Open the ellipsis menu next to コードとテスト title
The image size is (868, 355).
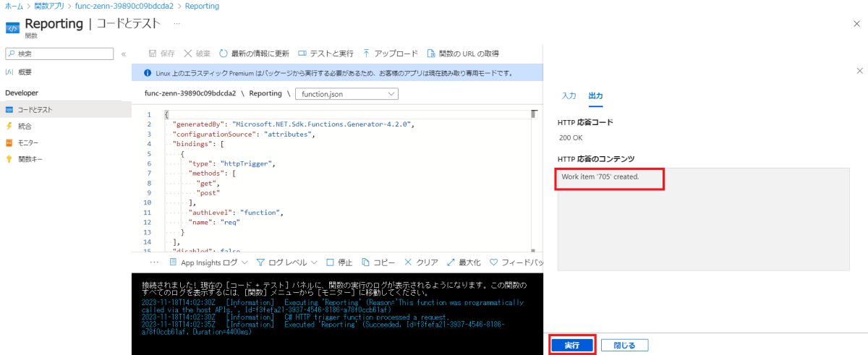click(x=177, y=24)
